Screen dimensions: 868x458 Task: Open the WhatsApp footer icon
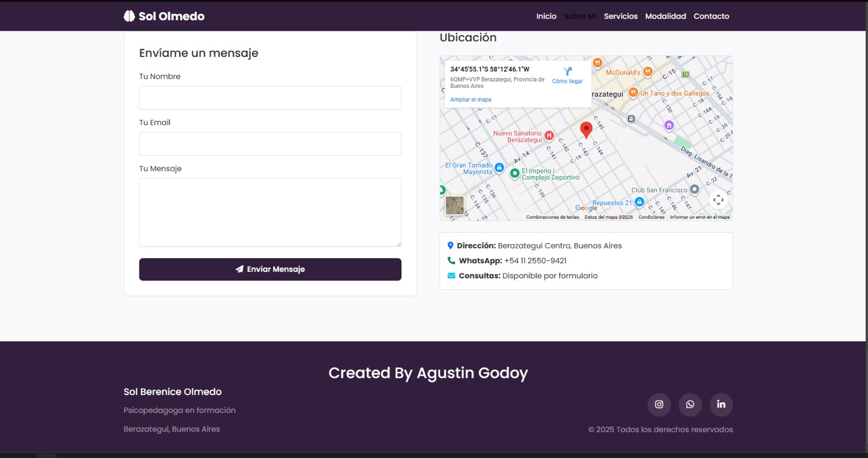(x=690, y=404)
